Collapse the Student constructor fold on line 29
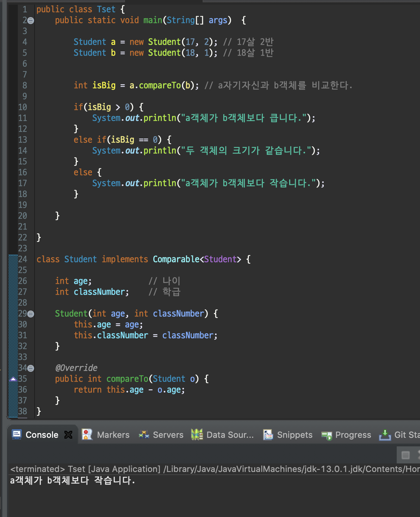The width and height of the screenshot is (420, 517). coord(31,314)
